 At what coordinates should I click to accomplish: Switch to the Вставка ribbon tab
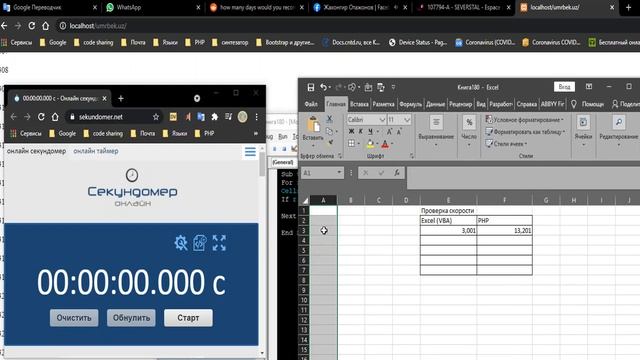click(x=359, y=104)
